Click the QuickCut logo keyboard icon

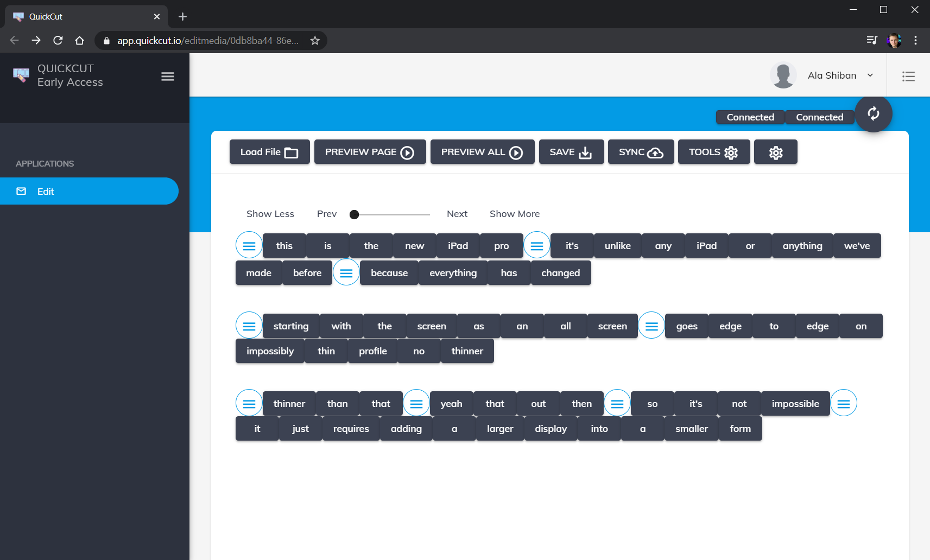pyautogui.click(x=21, y=75)
